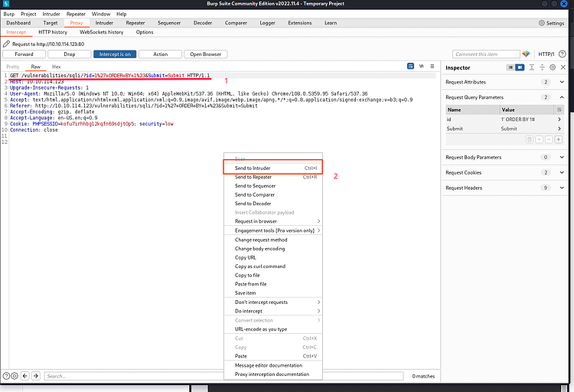Move parameter down with down-arrow button
This screenshot has height=392, width=574.
539,139
